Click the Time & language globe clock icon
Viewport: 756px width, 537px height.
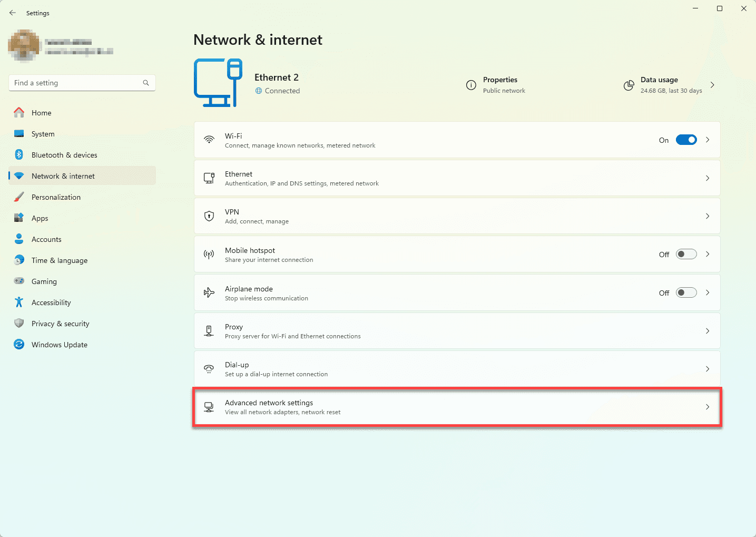tap(19, 260)
